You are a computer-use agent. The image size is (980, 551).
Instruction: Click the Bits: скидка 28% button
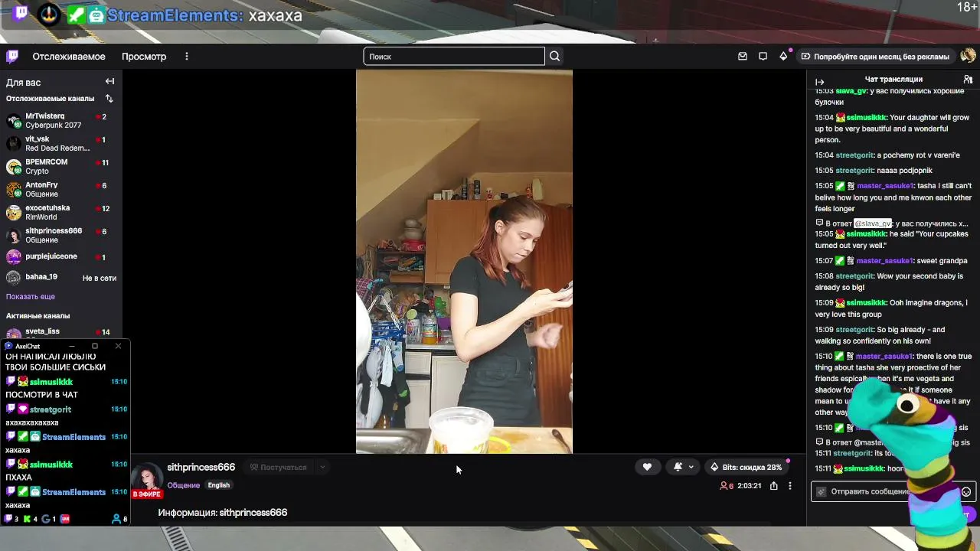tap(746, 467)
